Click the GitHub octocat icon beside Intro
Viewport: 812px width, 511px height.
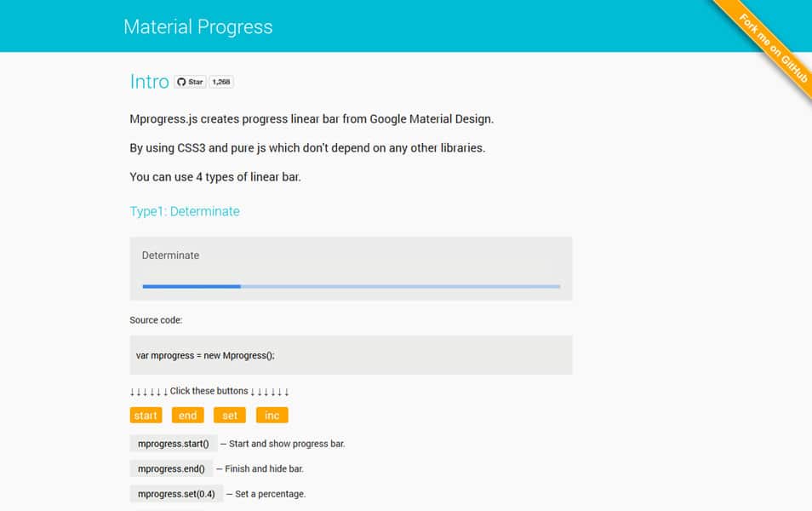[182, 82]
